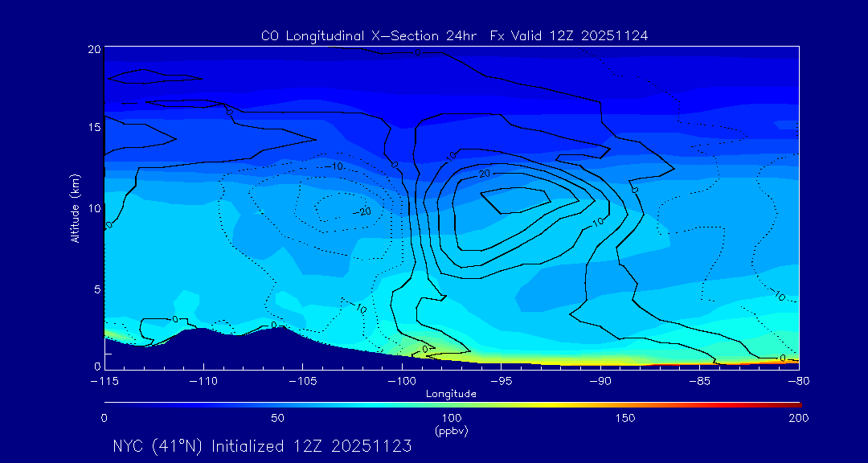The height and width of the screenshot is (463, 868).
Task: Click the 0 altitude tick label
Action: [97, 366]
